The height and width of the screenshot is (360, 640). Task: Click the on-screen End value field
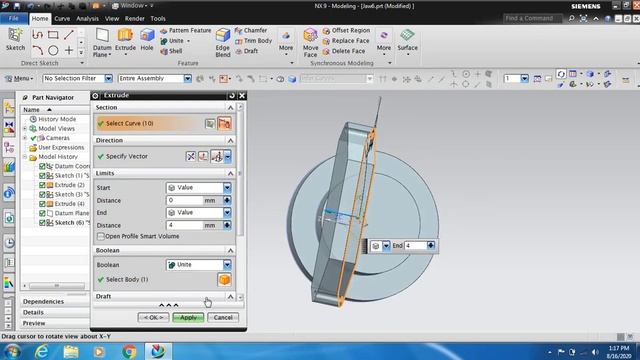[x=416, y=246]
